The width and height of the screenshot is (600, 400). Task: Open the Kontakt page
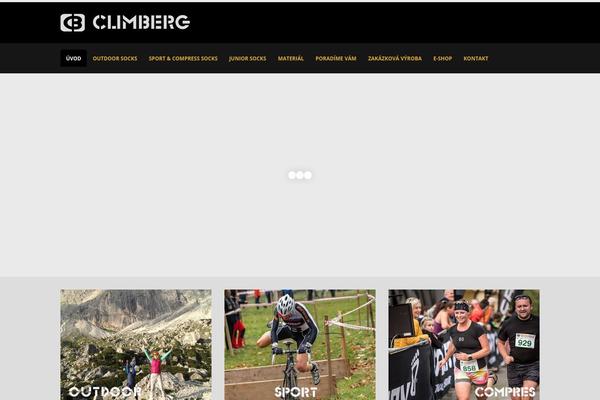476,58
